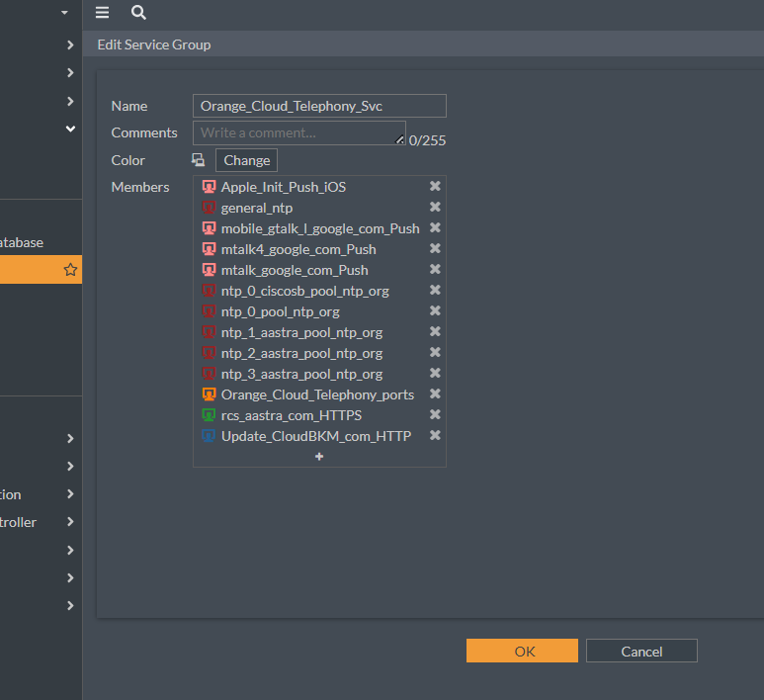
Task: Open the dropdown caret atop the sidebar
Action: click(64, 12)
